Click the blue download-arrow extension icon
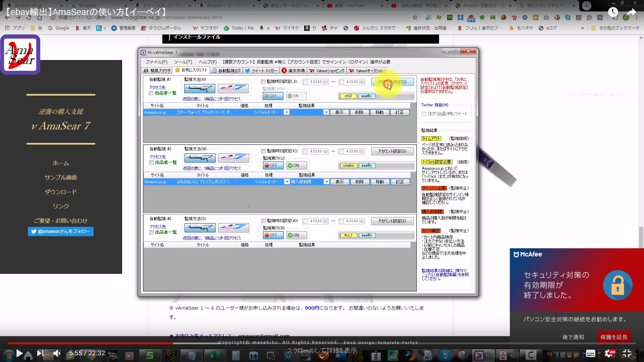The width and height of the screenshot is (644, 362). 461,17
